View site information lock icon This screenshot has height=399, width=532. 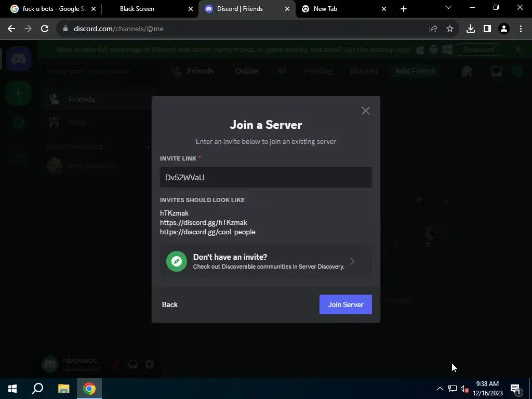point(65,29)
